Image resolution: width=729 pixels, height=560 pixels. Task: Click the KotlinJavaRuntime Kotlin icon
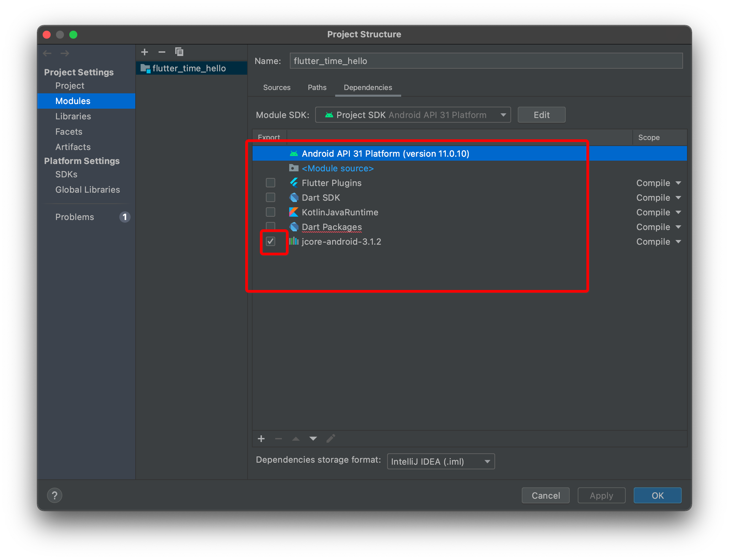tap(294, 212)
